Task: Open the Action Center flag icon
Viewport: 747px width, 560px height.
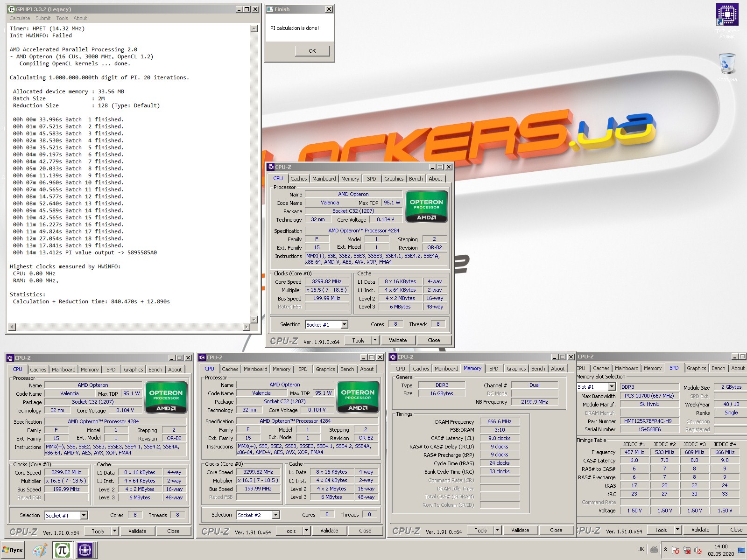Action: (675, 551)
